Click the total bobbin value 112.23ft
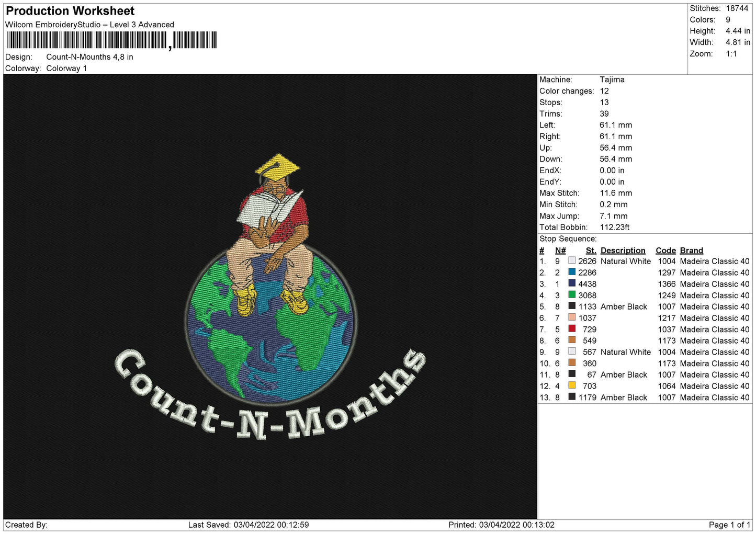Screen dimensions: 756x534 [614, 227]
